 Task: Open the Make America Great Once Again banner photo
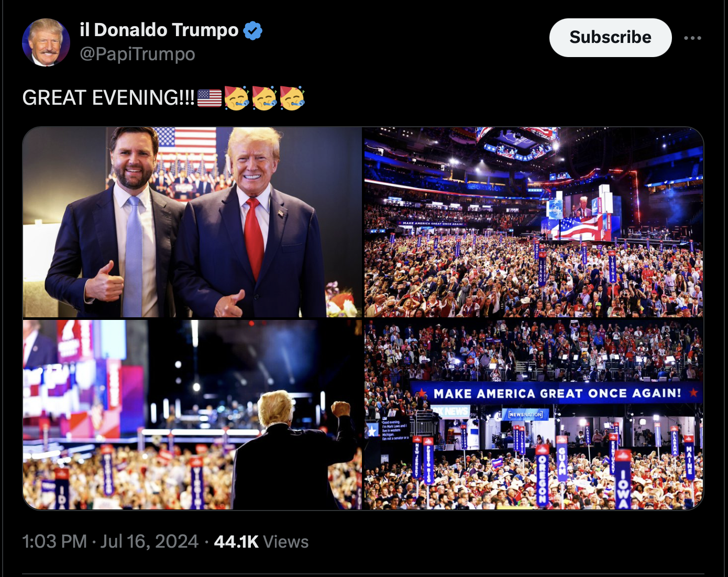[x=534, y=415]
